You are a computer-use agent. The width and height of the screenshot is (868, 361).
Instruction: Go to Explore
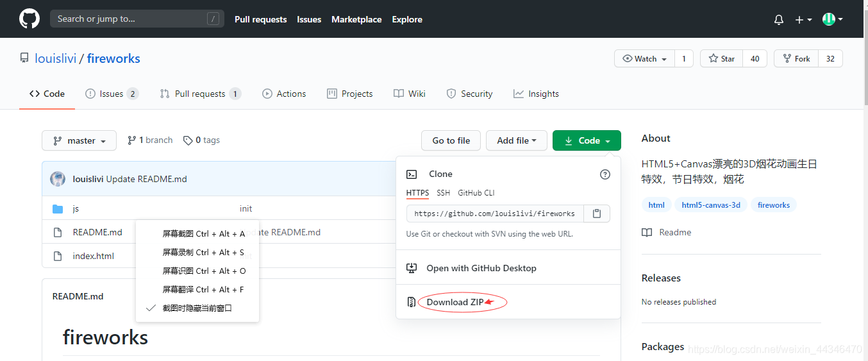tap(407, 19)
